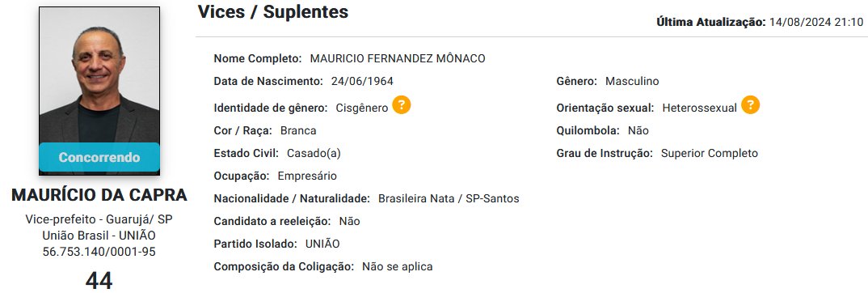Screen dimensions: 868x293
Task: Open the candidate photo thumbnail
Action: [x=99, y=91]
